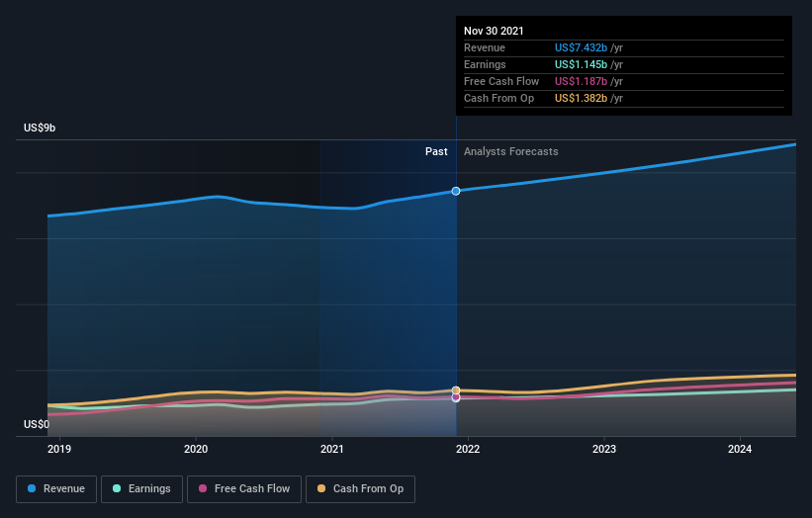Click the US$1.382b cash from op value
The image size is (812, 518).
[x=581, y=98]
